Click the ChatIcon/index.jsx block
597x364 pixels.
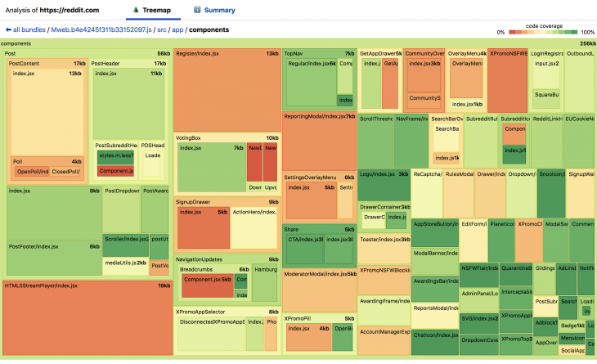pyautogui.click(x=435, y=343)
